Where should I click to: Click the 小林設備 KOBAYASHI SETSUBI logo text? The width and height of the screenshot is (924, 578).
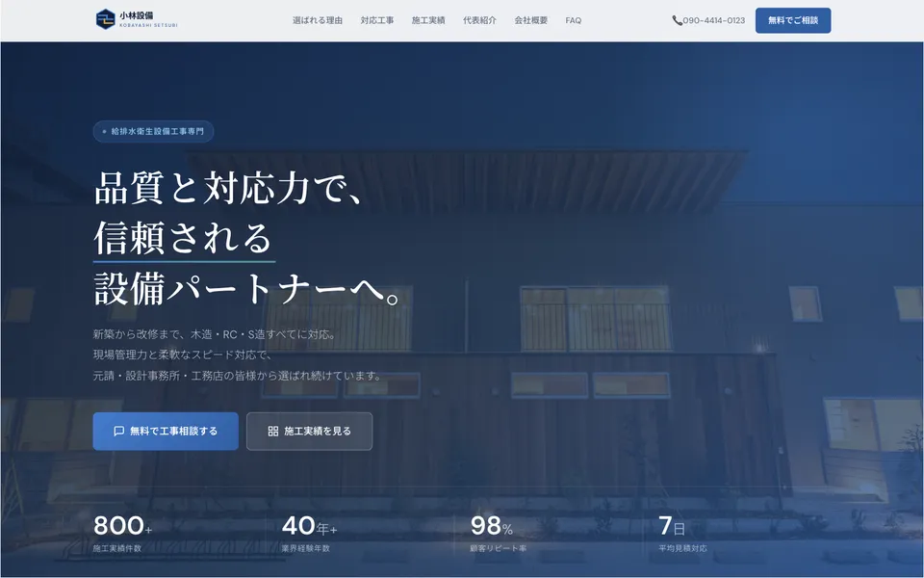click(148, 19)
